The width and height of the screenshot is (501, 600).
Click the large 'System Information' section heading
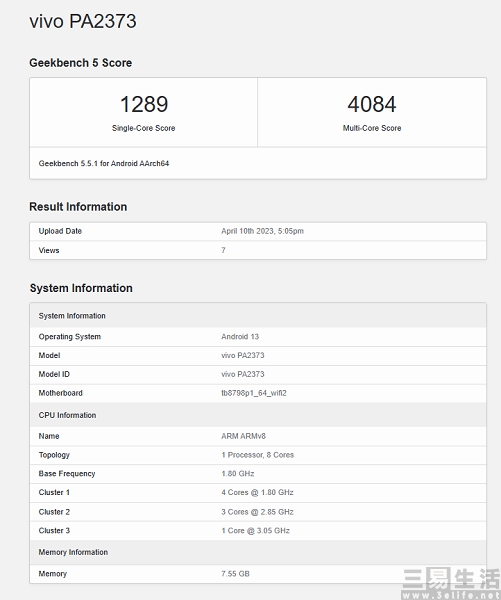coord(81,288)
